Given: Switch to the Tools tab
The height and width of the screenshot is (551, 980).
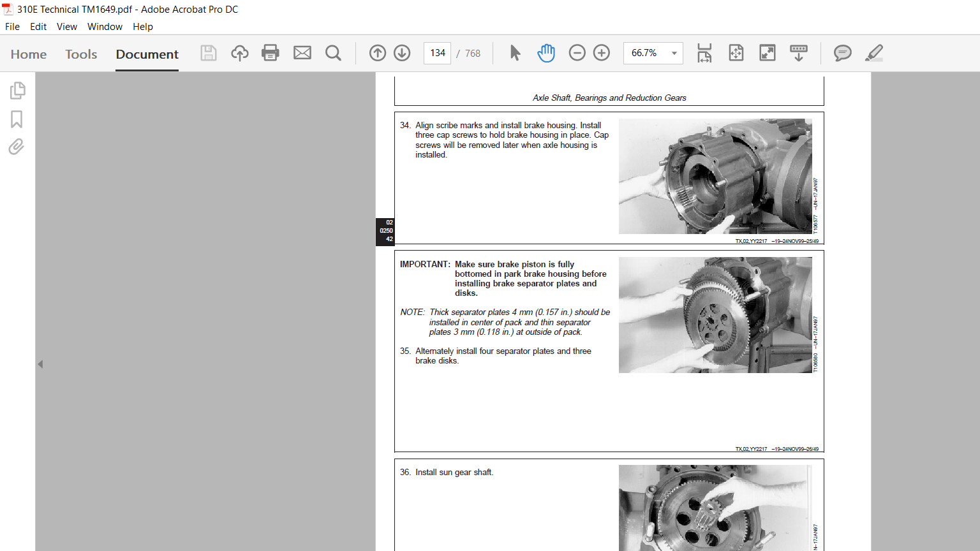Looking at the screenshot, I should click(81, 54).
